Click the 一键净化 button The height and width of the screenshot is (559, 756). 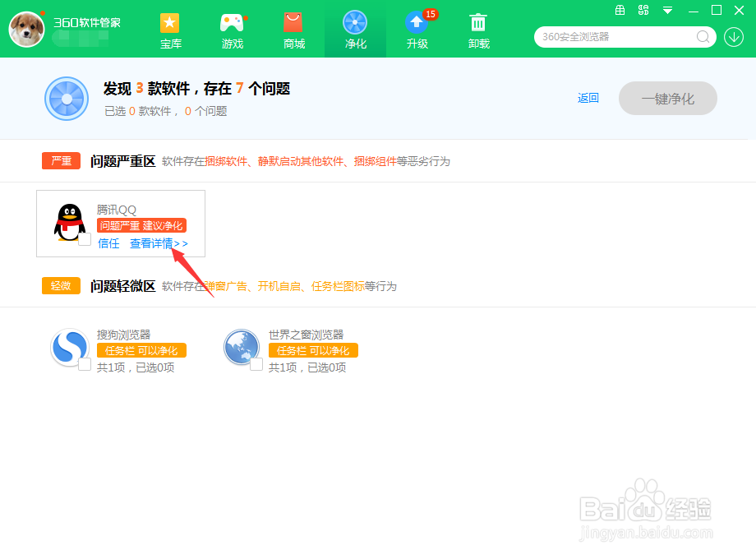click(x=668, y=99)
